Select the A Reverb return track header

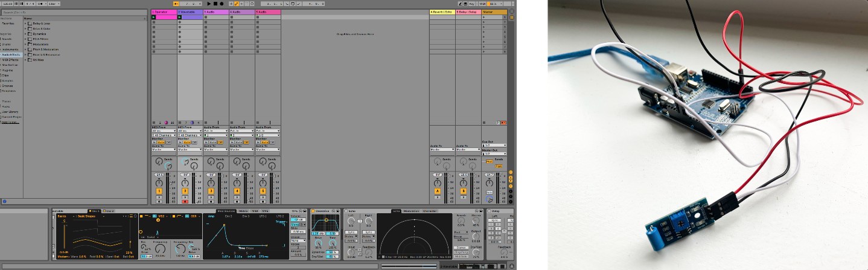(441, 11)
